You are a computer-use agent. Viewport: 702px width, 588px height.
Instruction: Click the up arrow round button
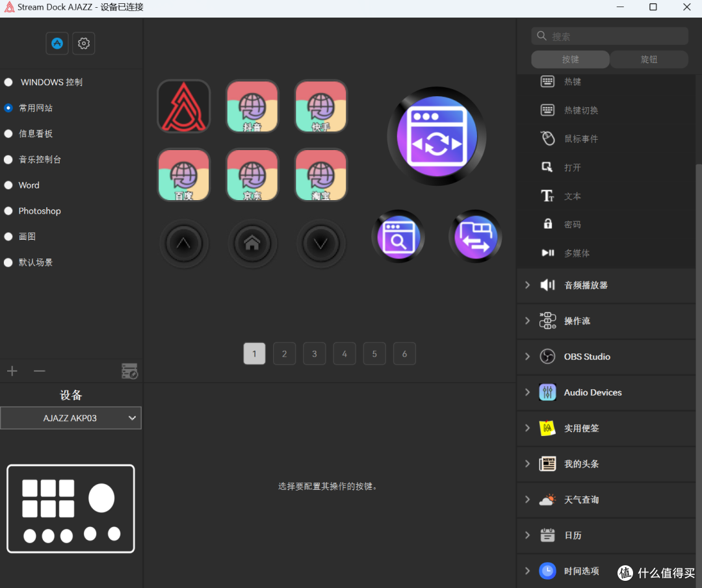(x=183, y=244)
